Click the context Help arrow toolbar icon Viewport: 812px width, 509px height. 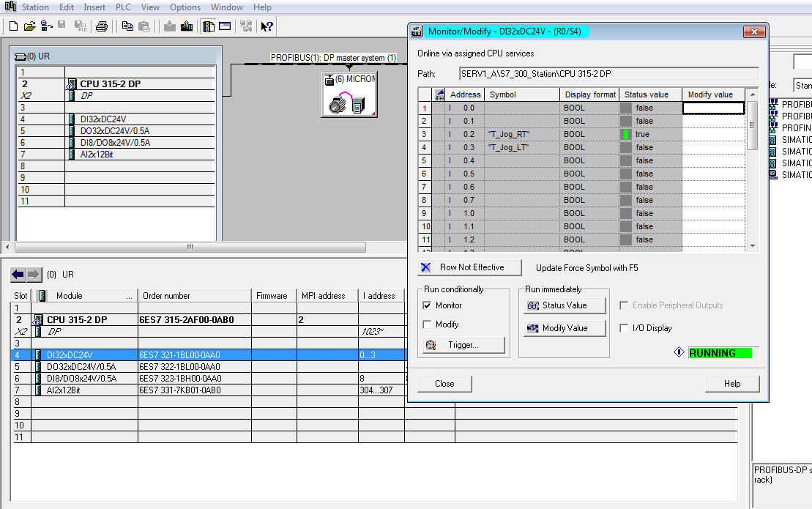click(267, 26)
